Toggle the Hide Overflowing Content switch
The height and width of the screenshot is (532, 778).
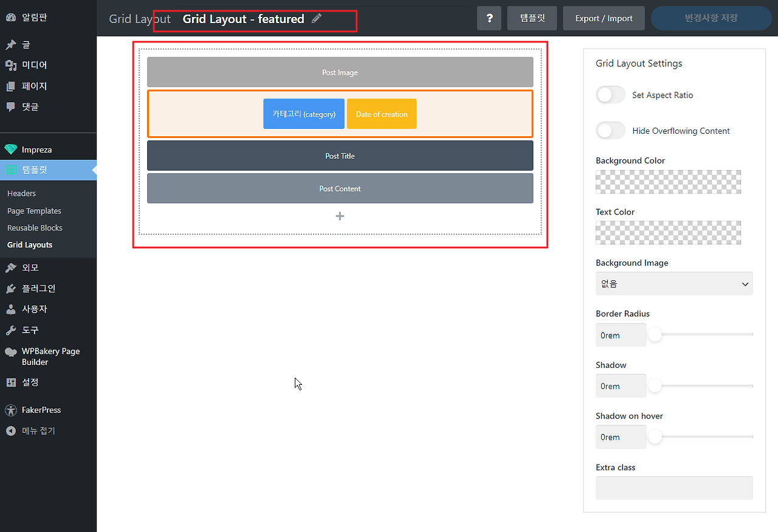coord(610,131)
